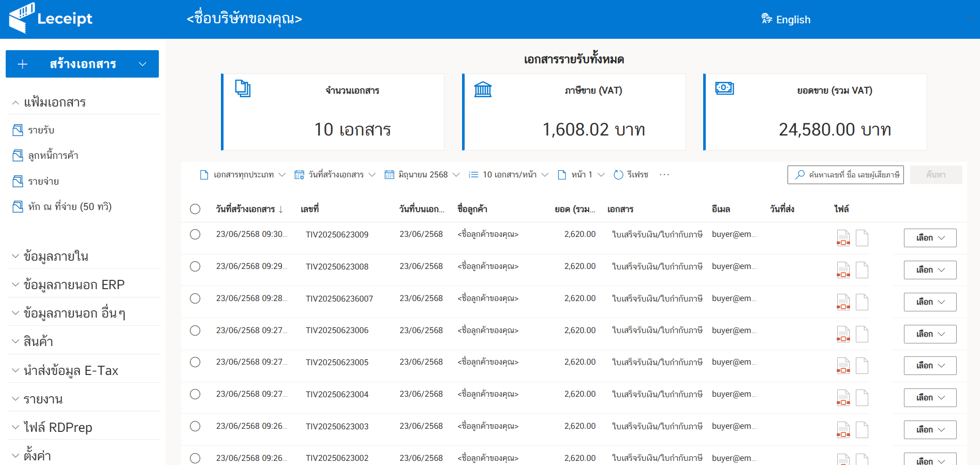Click the English language switch icon
The width and height of the screenshot is (980, 465).
pos(767,19)
